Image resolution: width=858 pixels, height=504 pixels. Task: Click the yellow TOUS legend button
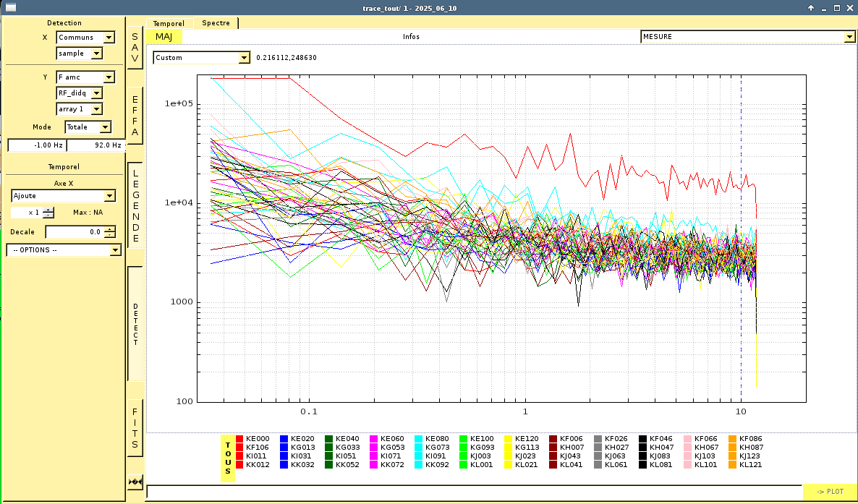click(x=228, y=457)
